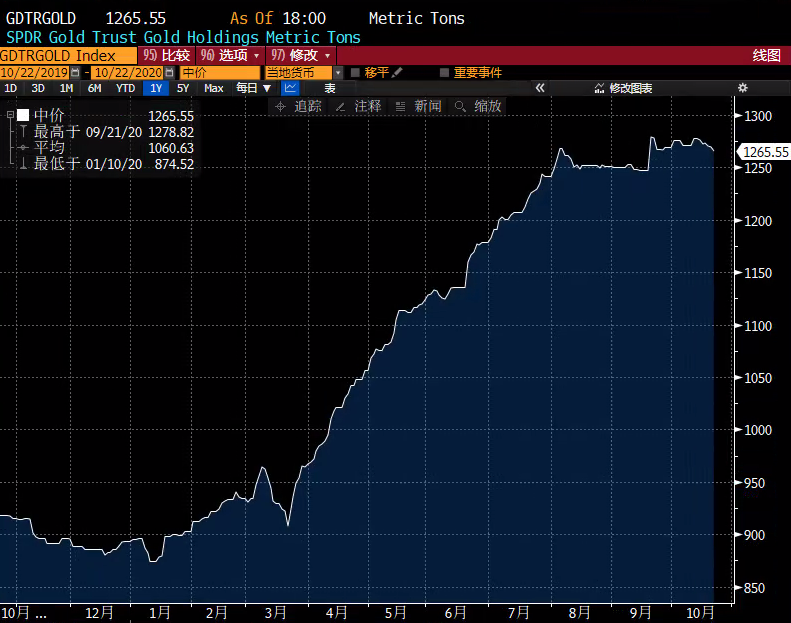791x623 pixels.
Task: Select the Max time range tab
Action: point(214,88)
